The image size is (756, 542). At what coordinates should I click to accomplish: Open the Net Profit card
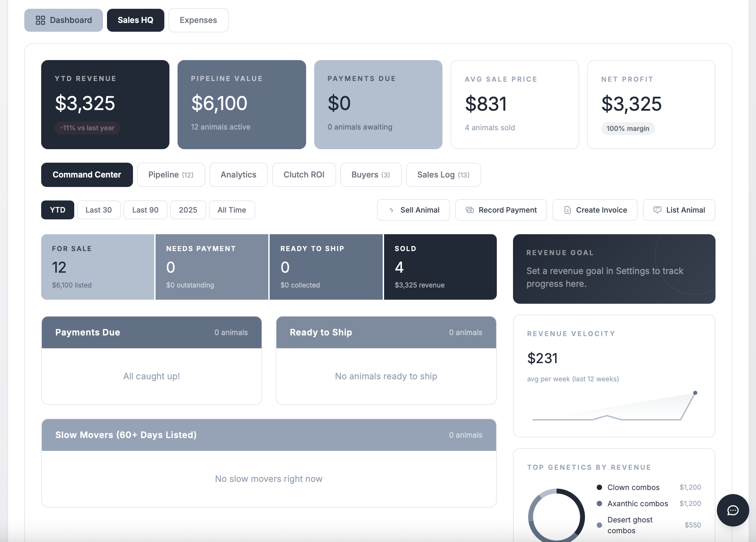click(x=651, y=105)
